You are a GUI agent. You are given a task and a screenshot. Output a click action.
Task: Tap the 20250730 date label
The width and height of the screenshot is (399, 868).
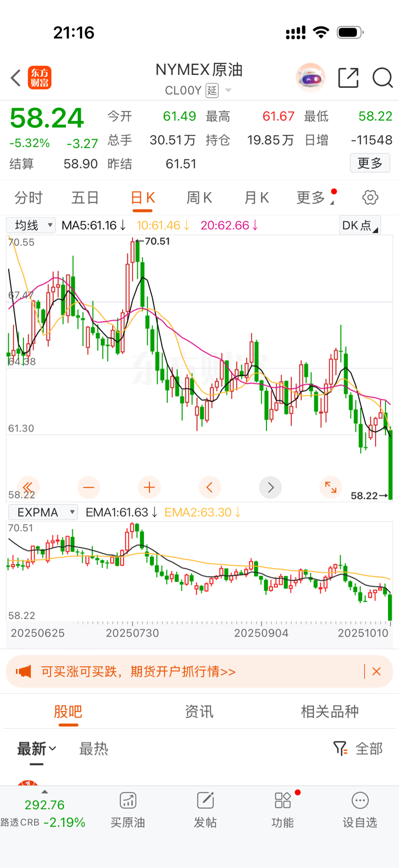pos(132,633)
